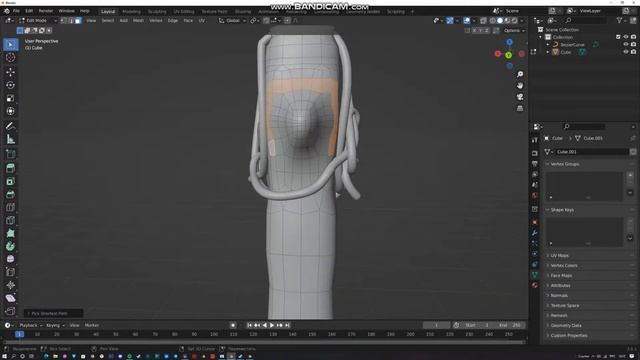This screenshot has height=360, width=640.
Task: Select the Select Box tool
Action: coord(11,44)
